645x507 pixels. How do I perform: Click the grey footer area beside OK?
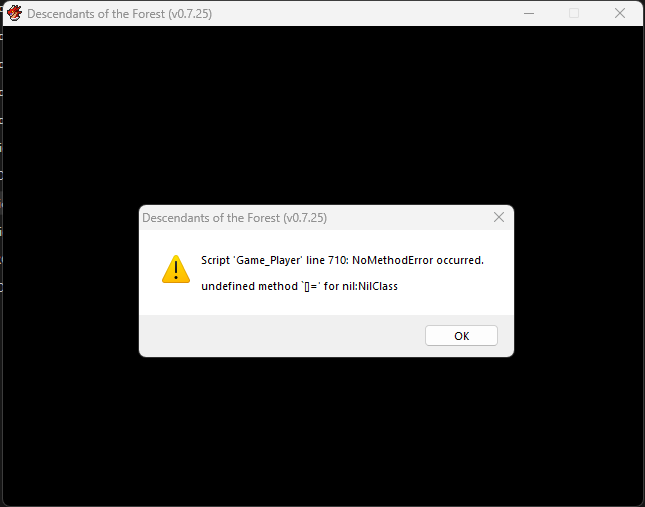[x=282, y=336]
